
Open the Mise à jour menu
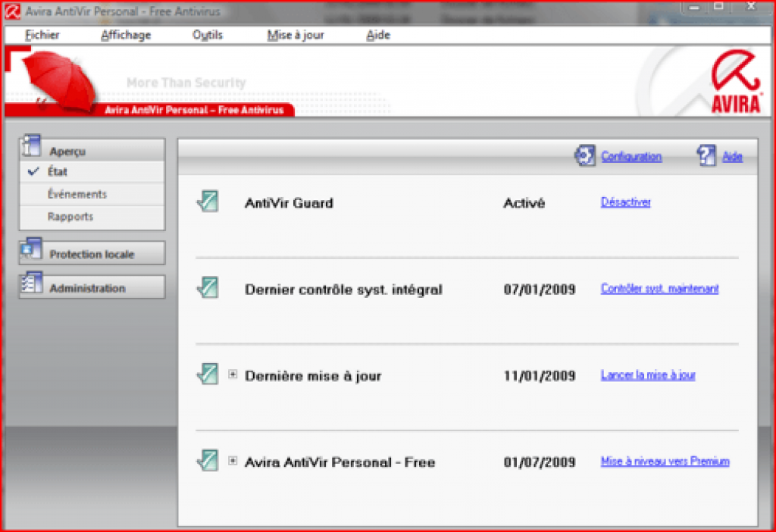pyautogui.click(x=296, y=35)
